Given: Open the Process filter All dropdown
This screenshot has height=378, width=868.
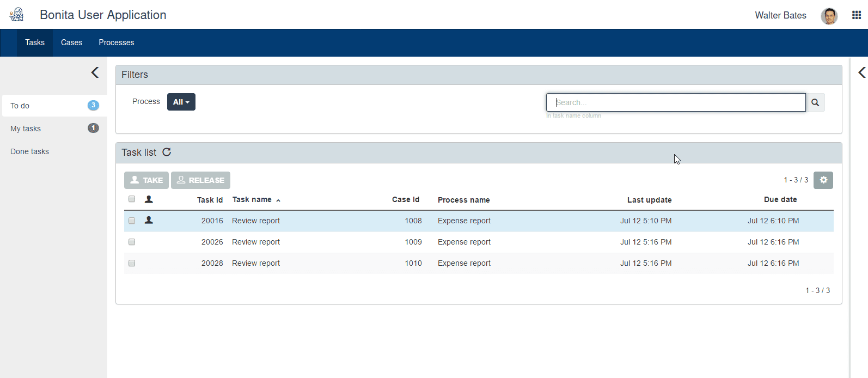Looking at the screenshot, I should tap(181, 102).
